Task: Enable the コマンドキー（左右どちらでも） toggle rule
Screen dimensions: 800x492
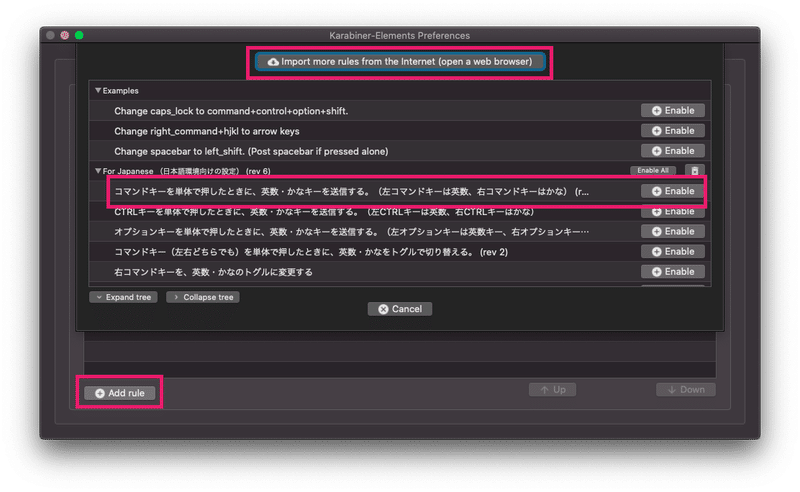Action: 673,251
